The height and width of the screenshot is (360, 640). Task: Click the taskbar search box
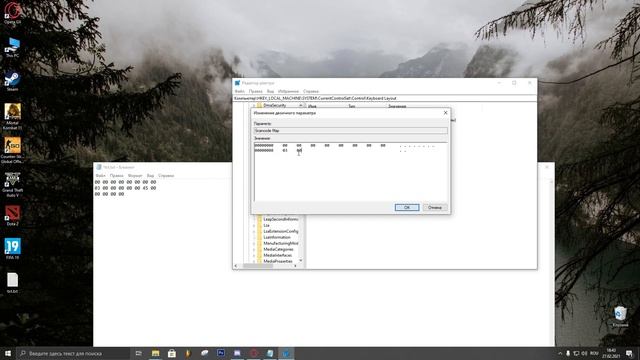(x=73, y=353)
